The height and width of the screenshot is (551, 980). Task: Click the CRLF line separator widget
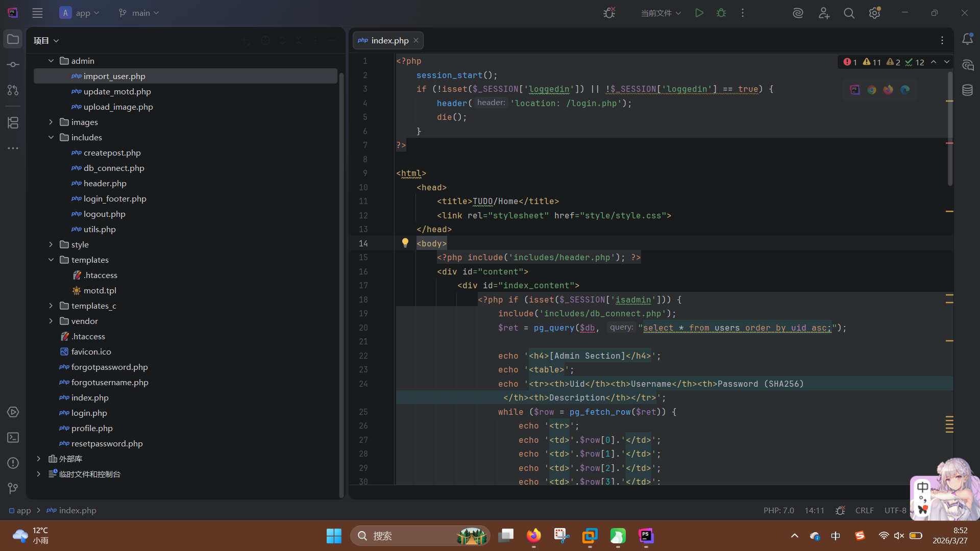coord(864,510)
